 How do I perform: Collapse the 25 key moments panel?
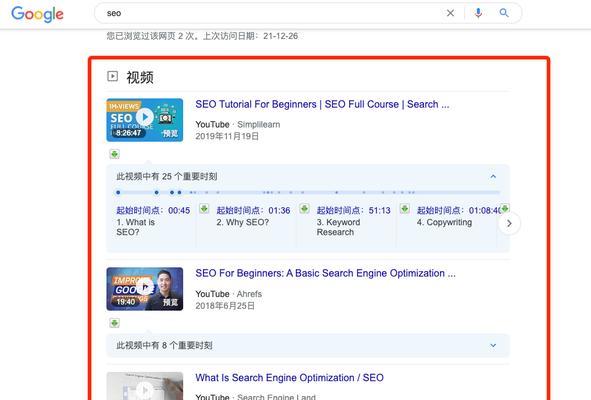pos(493,176)
